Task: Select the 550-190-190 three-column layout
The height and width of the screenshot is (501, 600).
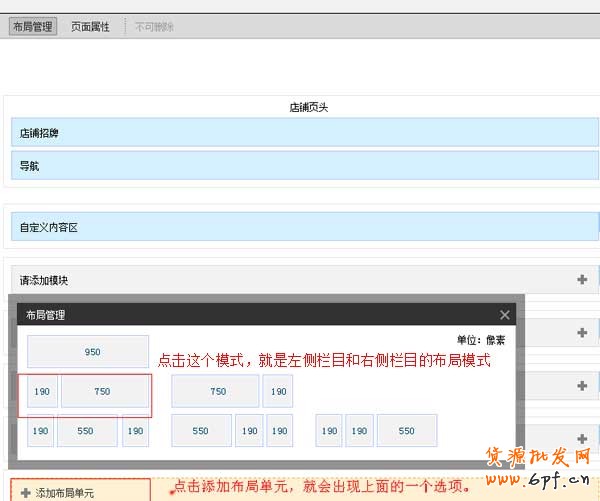Action: pyautogui.click(x=232, y=431)
